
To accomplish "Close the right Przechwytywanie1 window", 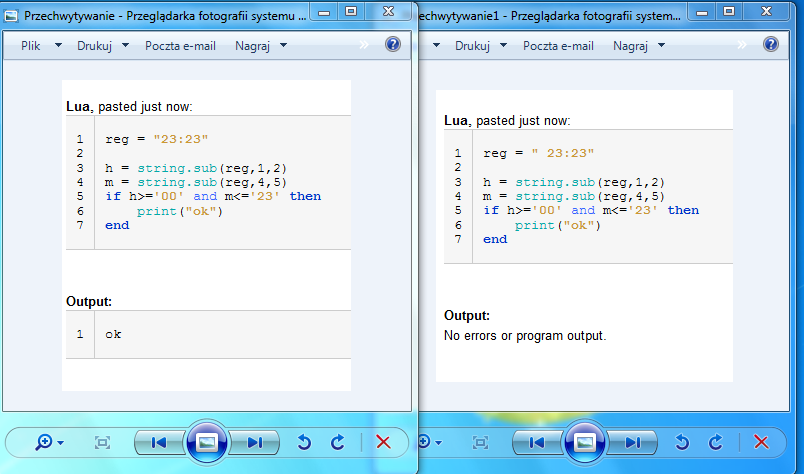I will (x=767, y=11).
